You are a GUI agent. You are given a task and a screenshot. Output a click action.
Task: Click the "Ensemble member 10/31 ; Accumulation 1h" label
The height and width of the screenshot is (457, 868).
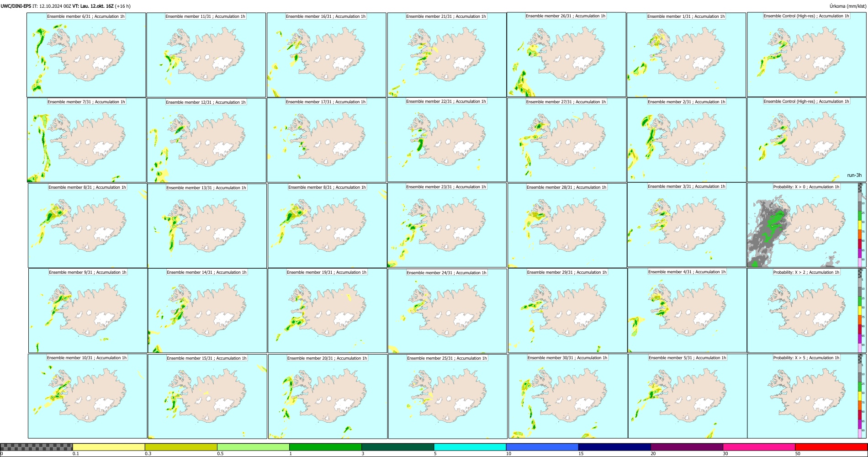point(87,358)
